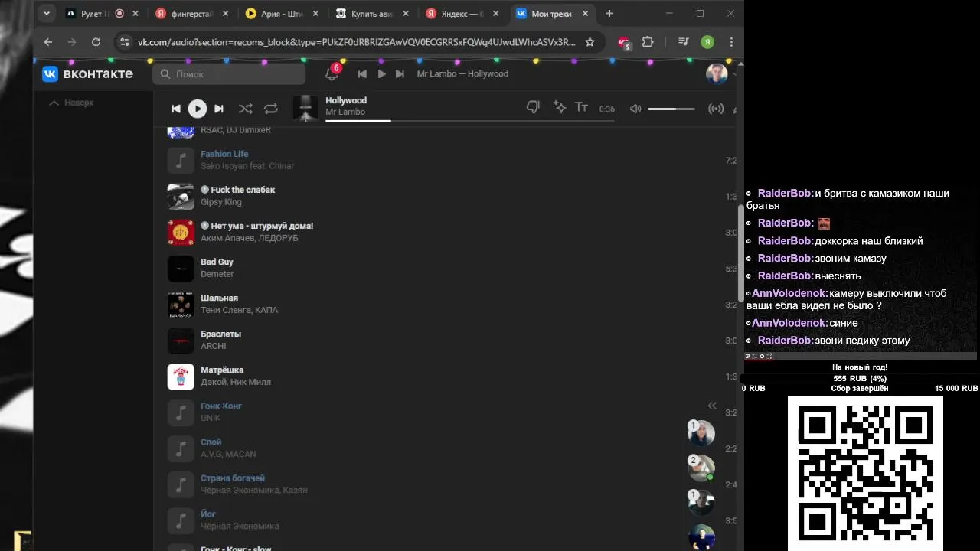Dislike the current track Hollywood
The height and width of the screenshot is (551, 980).
533,108
